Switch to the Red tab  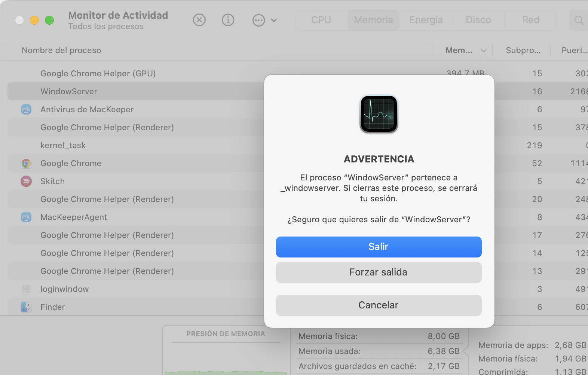(x=531, y=20)
